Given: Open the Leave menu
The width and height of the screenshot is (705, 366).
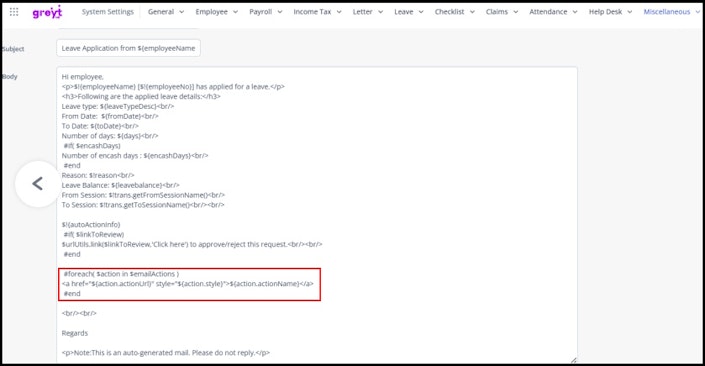Looking at the screenshot, I should (x=403, y=12).
